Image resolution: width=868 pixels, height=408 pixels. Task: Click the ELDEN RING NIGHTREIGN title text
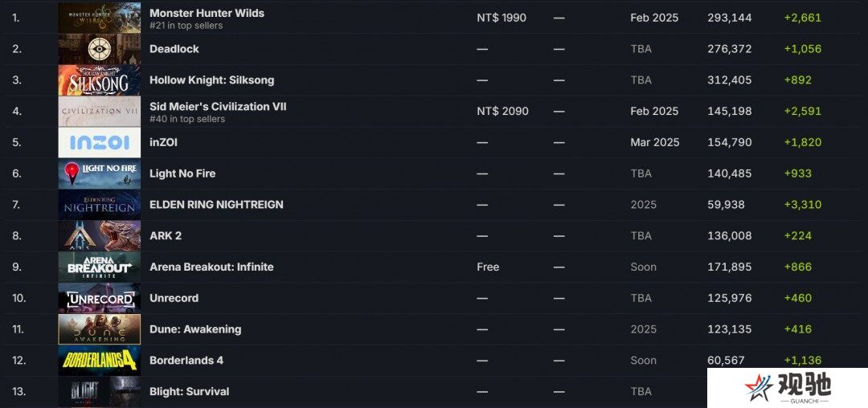click(216, 205)
